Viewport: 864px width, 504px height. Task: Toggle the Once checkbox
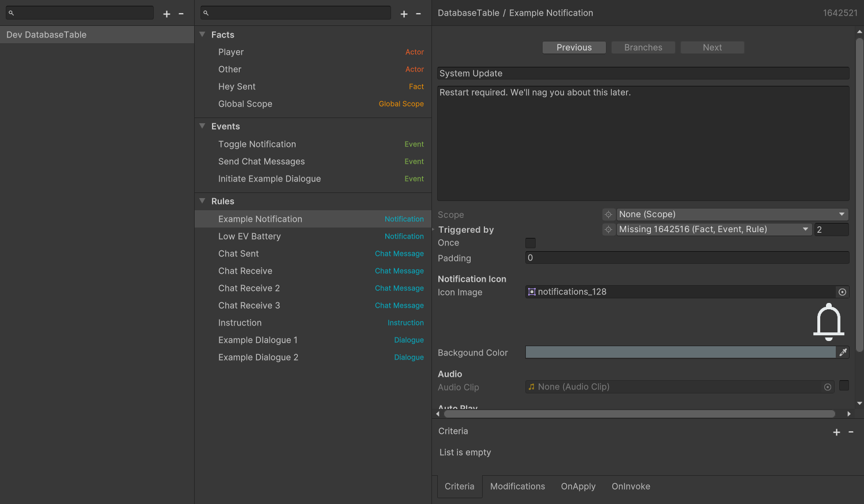tap(530, 243)
